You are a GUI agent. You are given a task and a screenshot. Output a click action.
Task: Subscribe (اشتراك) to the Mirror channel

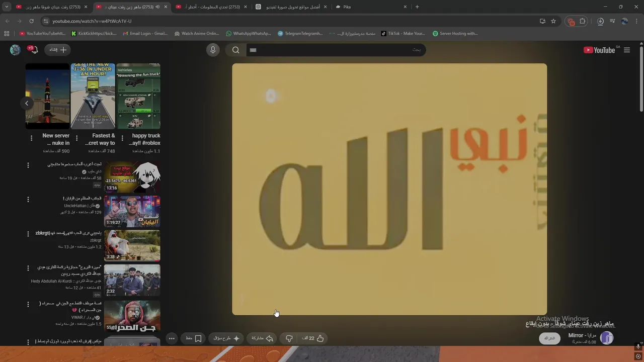coord(550,338)
